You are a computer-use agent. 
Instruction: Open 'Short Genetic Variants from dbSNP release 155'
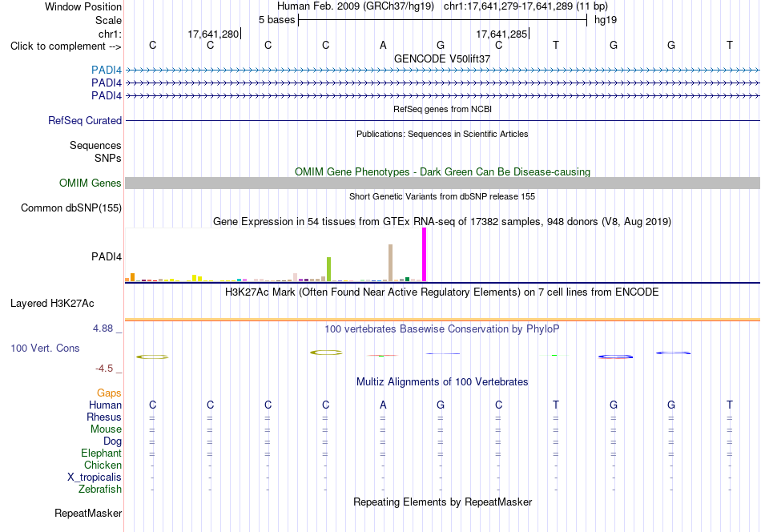tap(442, 196)
